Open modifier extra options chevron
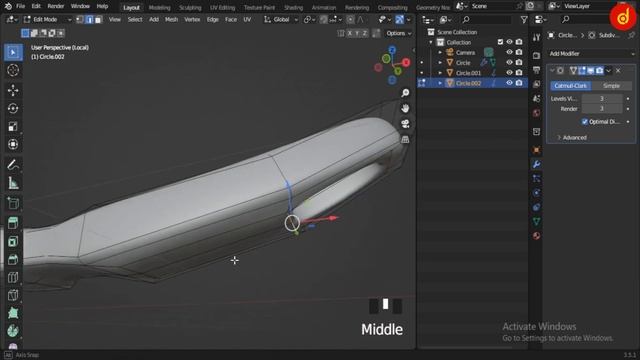The image size is (640, 360). pos(609,71)
